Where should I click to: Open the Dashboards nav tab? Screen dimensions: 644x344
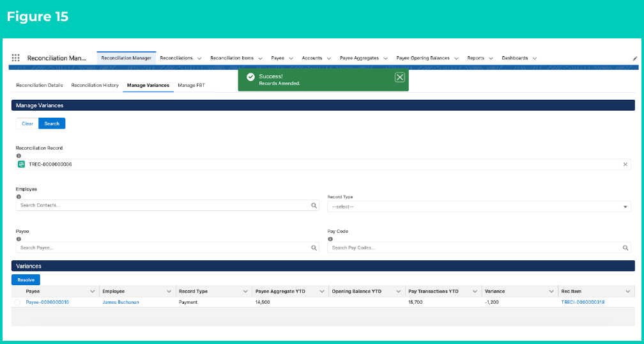(515, 58)
